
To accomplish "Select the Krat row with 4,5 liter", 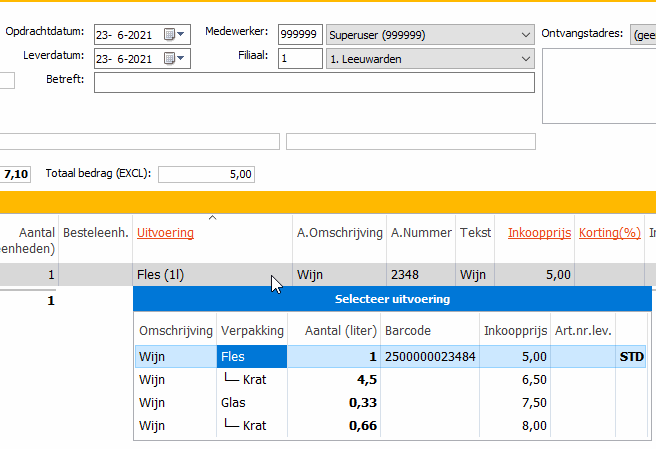I will pyautogui.click(x=390, y=380).
